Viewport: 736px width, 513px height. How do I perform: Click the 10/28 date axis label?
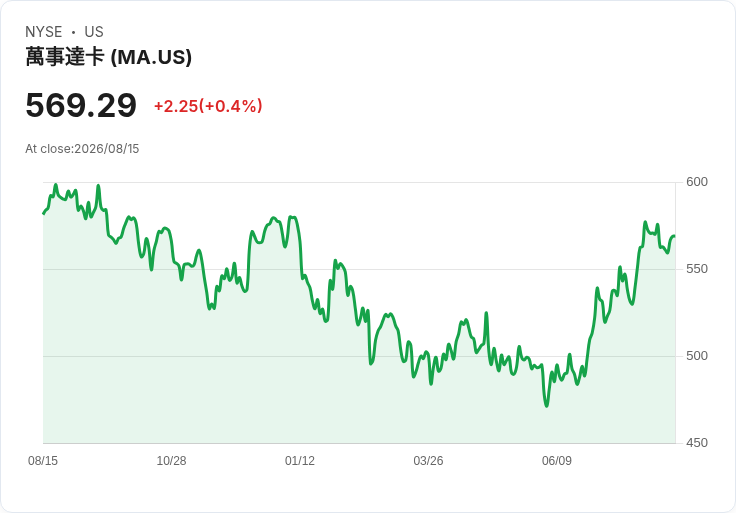(x=171, y=461)
